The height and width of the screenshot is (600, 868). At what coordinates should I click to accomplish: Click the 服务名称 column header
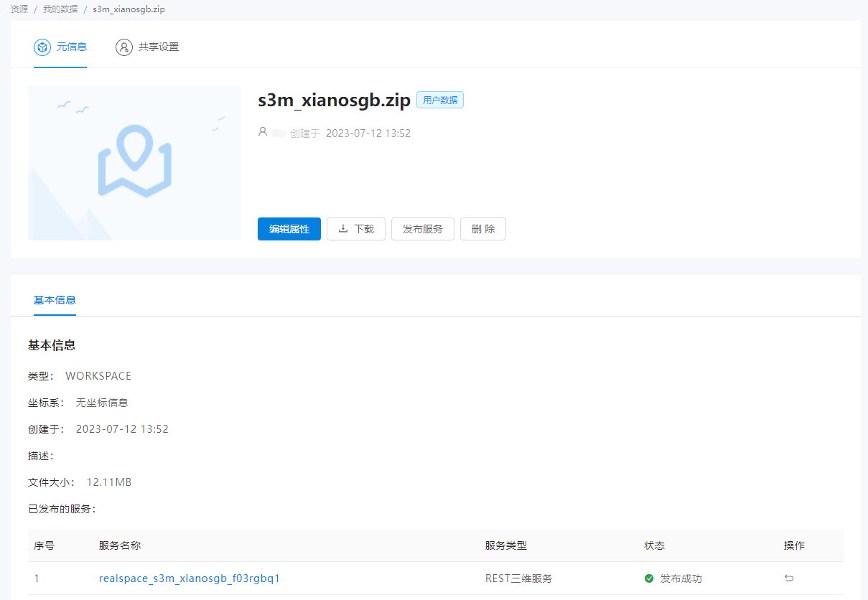(120, 545)
